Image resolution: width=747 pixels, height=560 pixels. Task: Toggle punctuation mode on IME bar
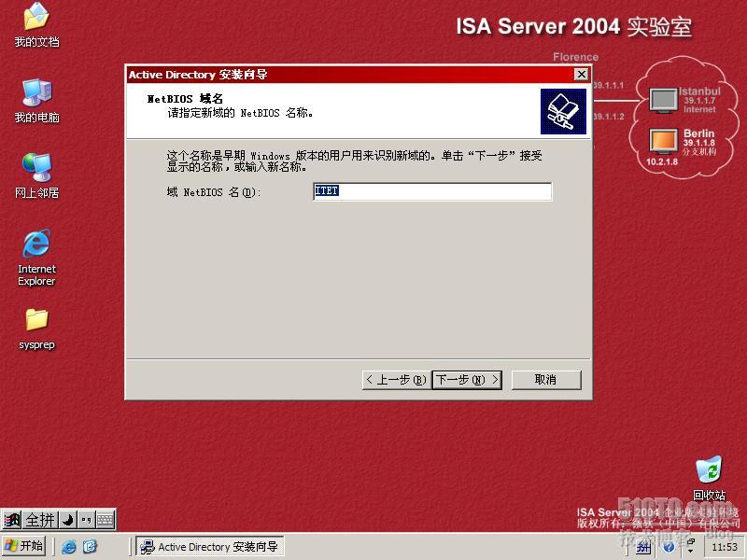[x=86, y=520]
